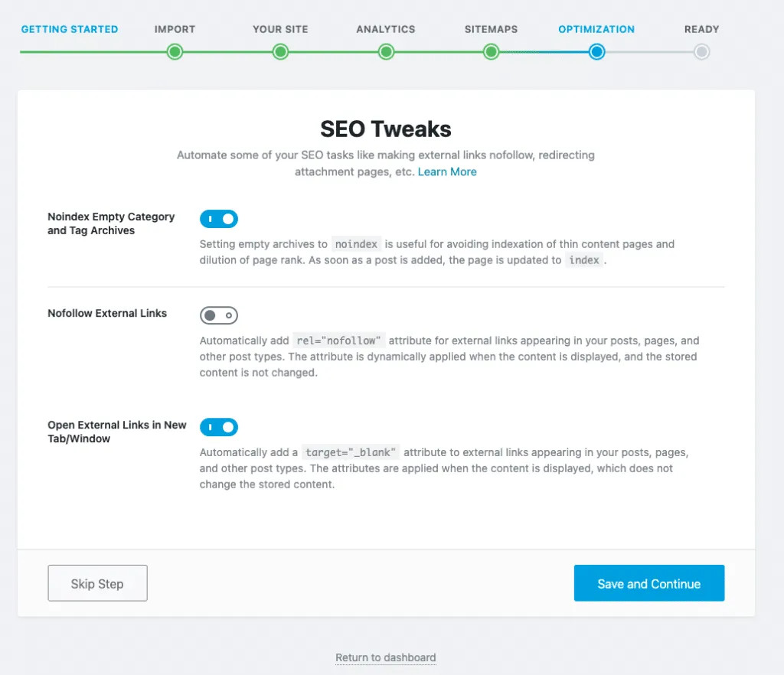Image resolution: width=784 pixels, height=675 pixels.
Task: Disable Noindex Empty Category and Tag Archives
Action: [219, 219]
